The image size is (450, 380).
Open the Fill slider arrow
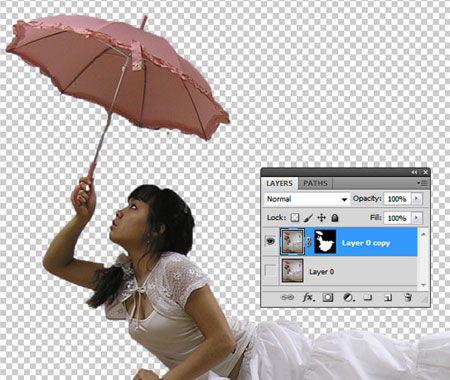click(x=416, y=218)
